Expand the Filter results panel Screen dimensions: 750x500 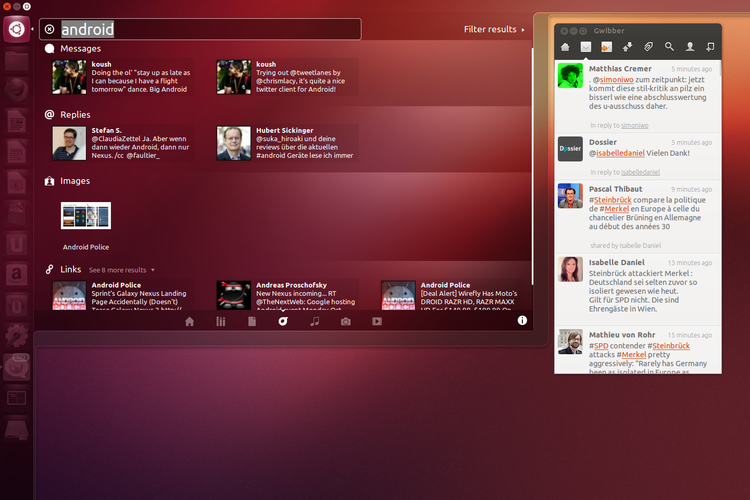[x=493, y=30]
